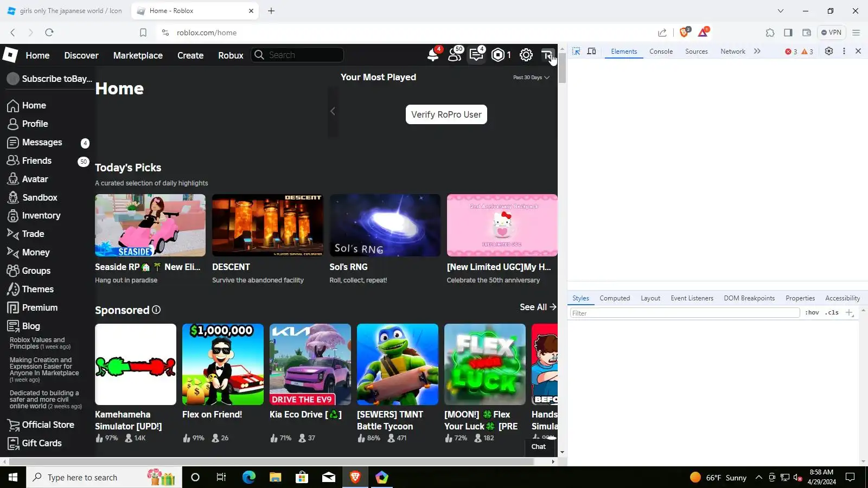The width and height of the screenshot is (868, 488).
Task: Open Flex on Friend! sponsored thumbnail
Action: [x=223, y=364]
